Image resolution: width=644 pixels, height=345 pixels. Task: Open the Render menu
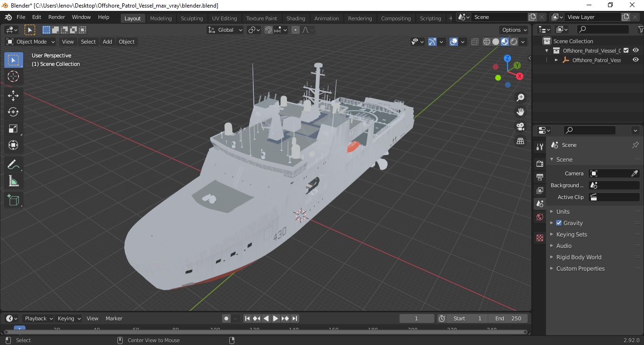tap(57, 17)
